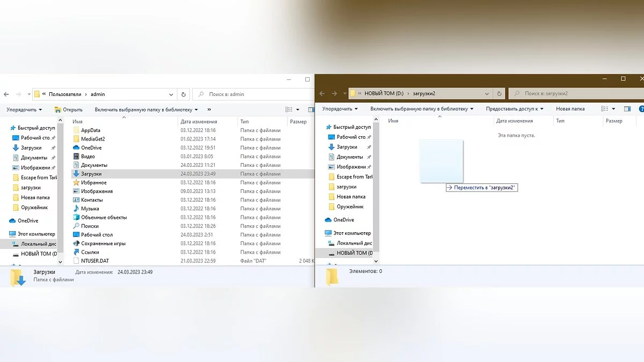
Task: Select NTUSER.DAT file
Action: click(94, 261)
